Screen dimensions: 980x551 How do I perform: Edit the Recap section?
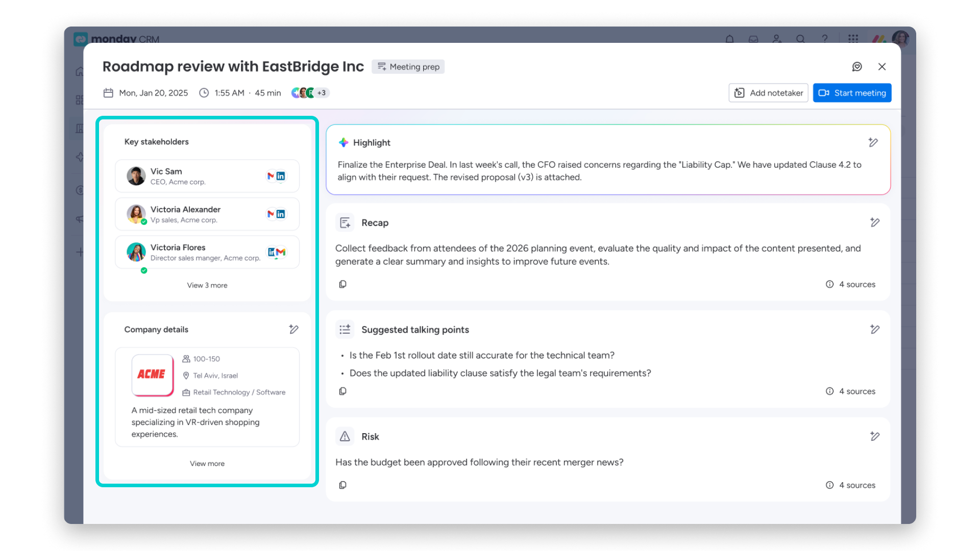875,222
